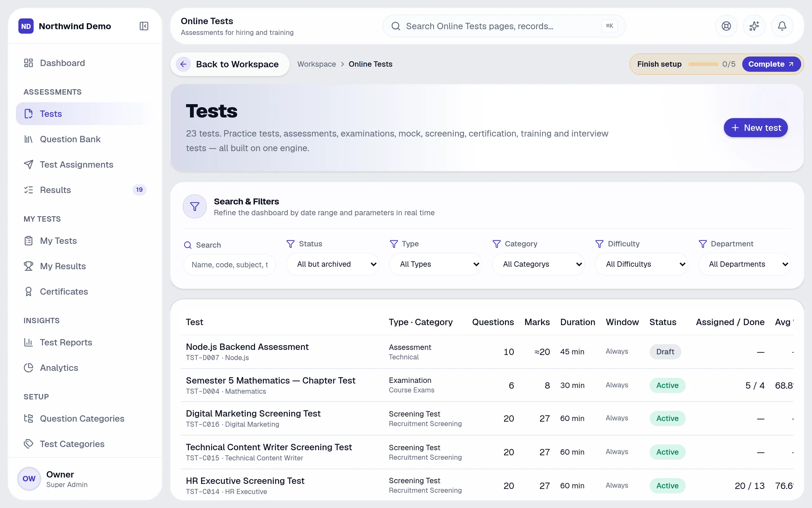Open Analytics in sidebar
This screenshot has height=508, width=812.
tap(85, 368)
